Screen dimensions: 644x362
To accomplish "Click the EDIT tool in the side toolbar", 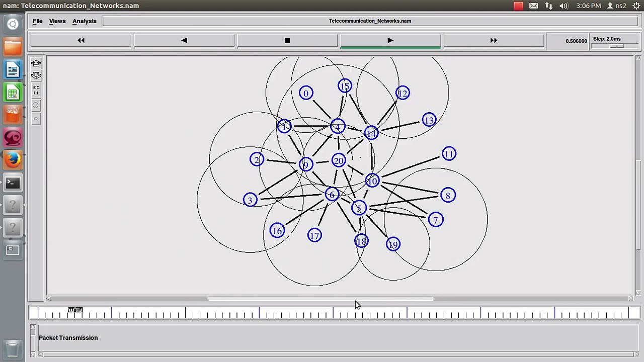I will [36, 90].
